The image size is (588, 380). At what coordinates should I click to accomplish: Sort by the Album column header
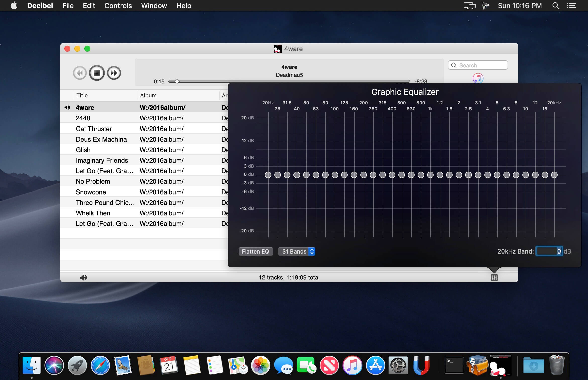pos(179,95)
